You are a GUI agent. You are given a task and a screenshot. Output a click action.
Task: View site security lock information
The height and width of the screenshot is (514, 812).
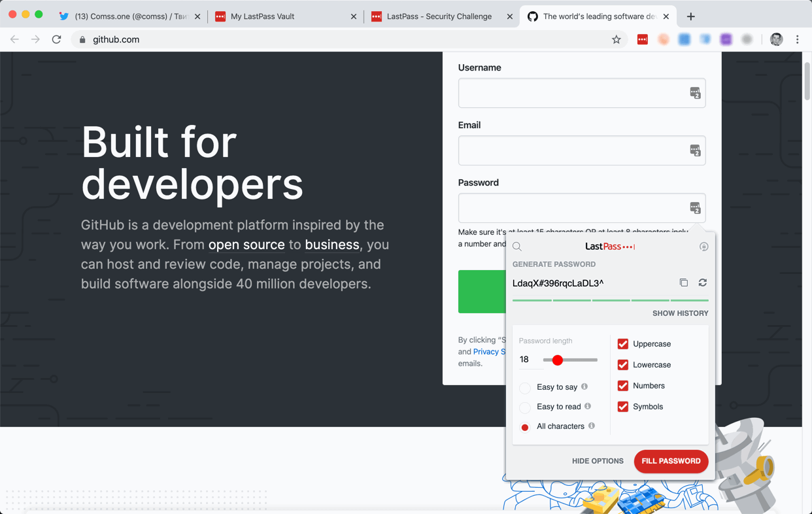[82, 40]
